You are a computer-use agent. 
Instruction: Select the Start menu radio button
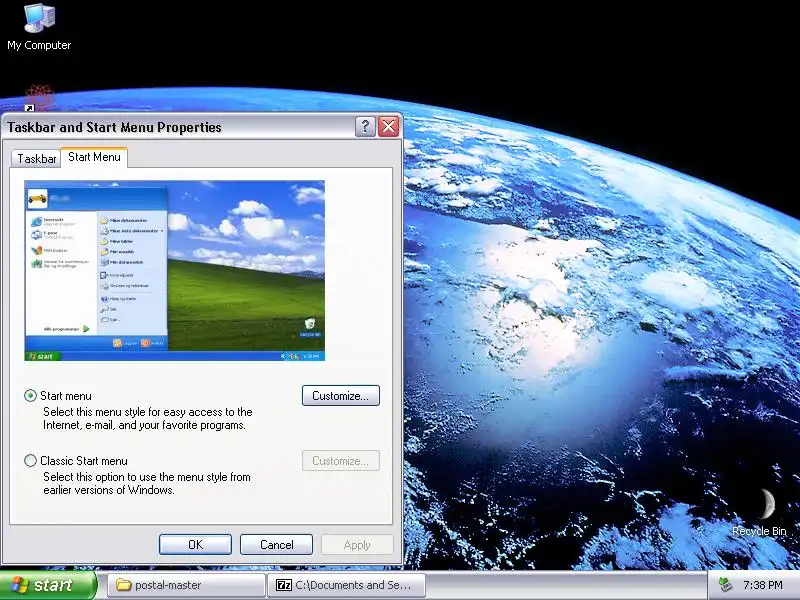coord(31,395)
